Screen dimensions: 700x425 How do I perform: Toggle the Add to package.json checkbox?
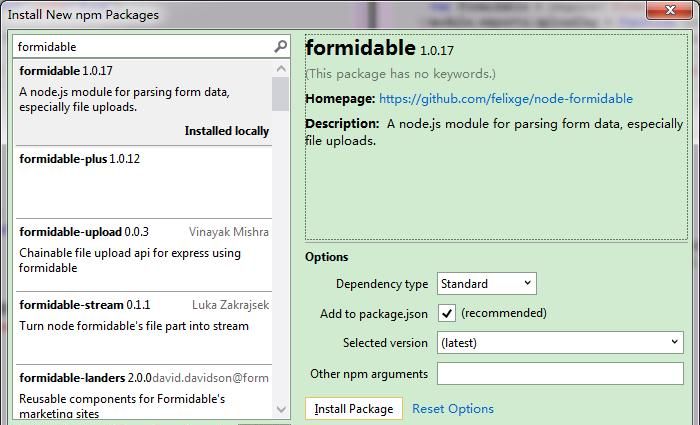446,313
